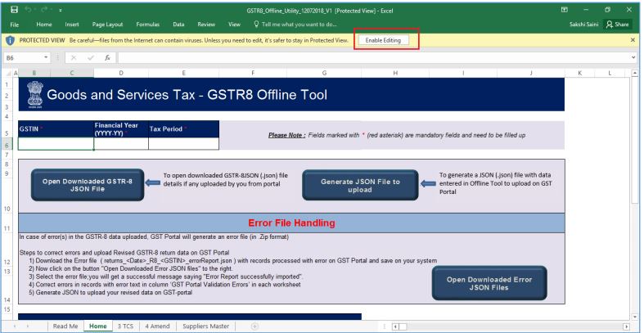The width and height of the screenshot is (644, 333).
Task: Click Open Downloaded Error JSON Files button
Action: pyautogui.click(x=489, y=283)
